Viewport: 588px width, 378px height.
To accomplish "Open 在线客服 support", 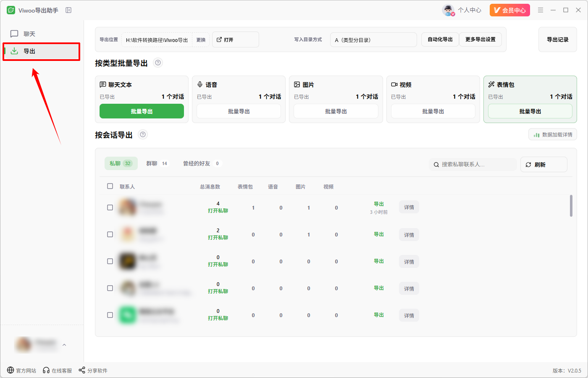I will [x=58, y=370].
